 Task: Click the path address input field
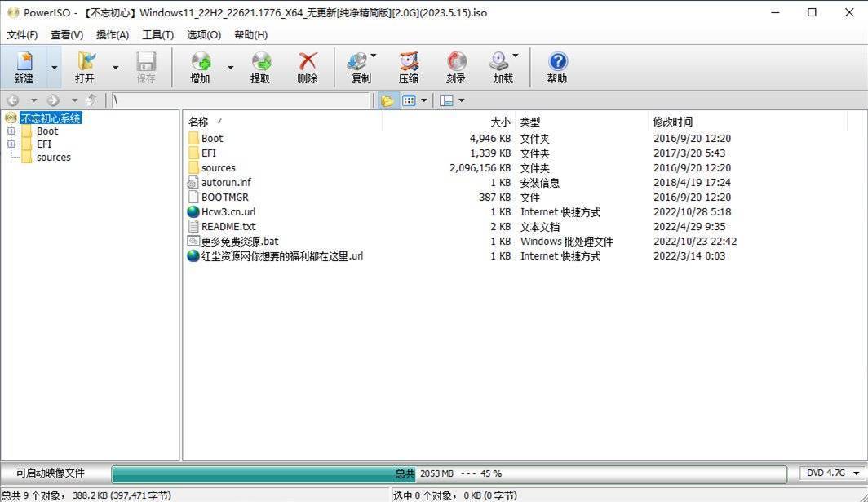[240, 100]
